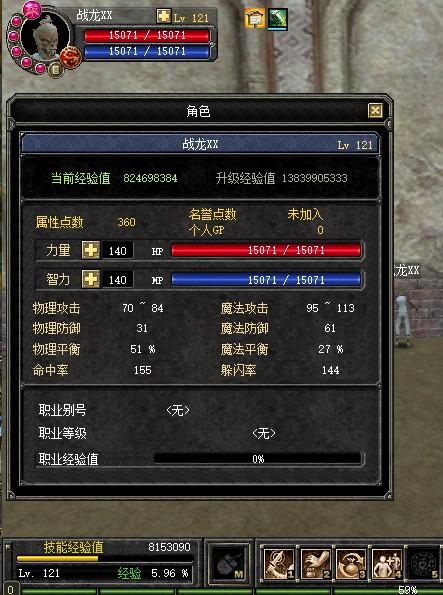
Task: Select the empty skill slot 5
Action: point(424,564)
